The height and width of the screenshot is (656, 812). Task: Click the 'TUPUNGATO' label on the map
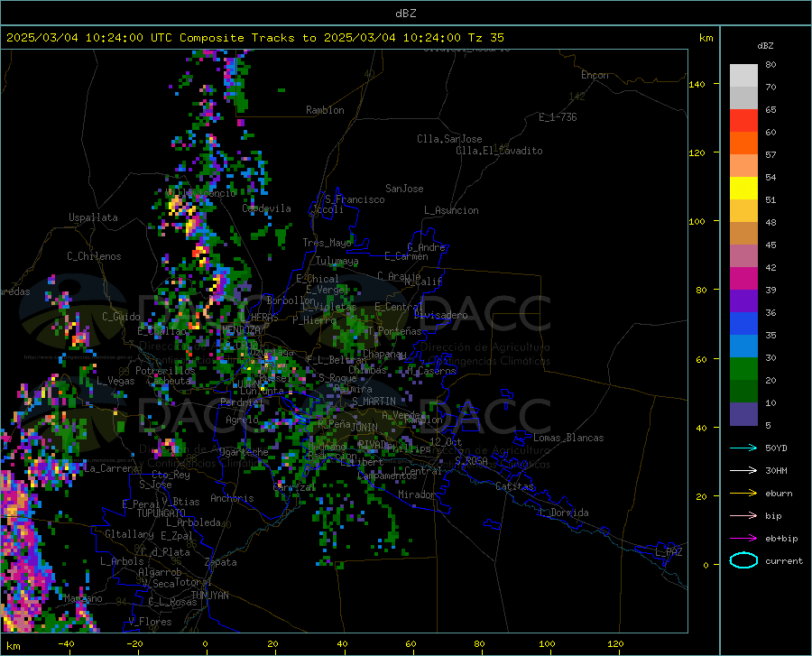[x=161, y=513]
